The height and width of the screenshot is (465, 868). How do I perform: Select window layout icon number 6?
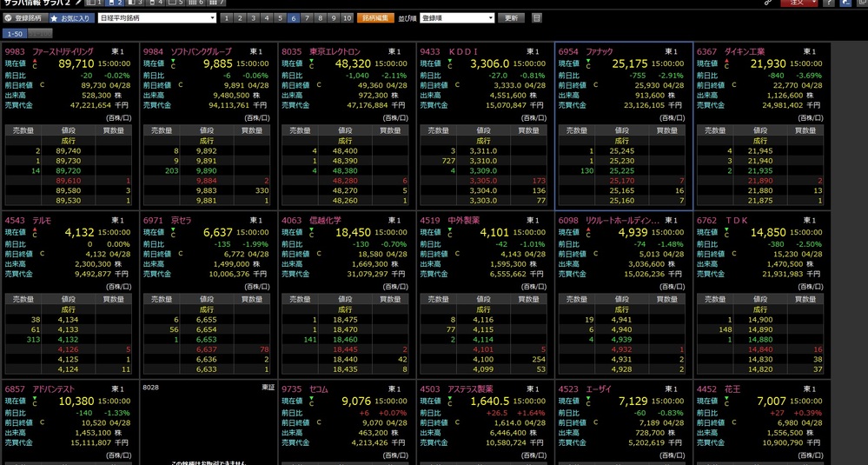203,3
